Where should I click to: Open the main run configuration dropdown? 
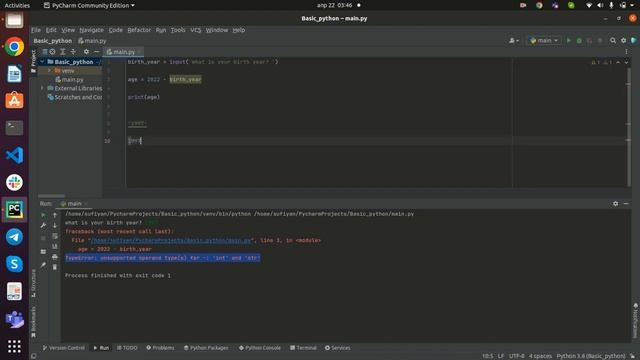544,40
